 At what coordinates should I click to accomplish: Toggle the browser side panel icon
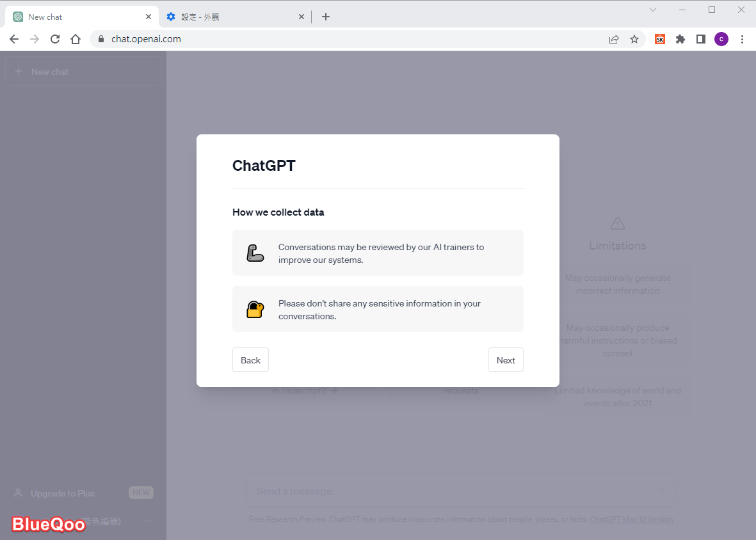pyautogui.click(x=701, y=39)
